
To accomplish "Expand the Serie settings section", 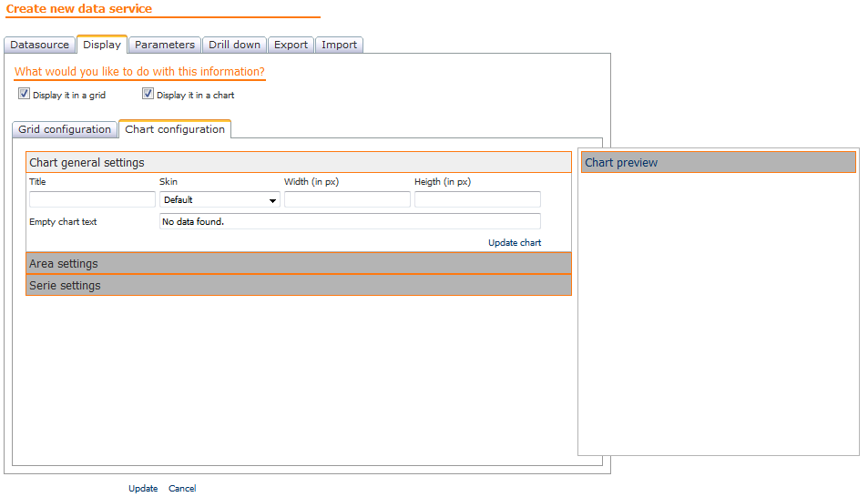I will (299, 285).
